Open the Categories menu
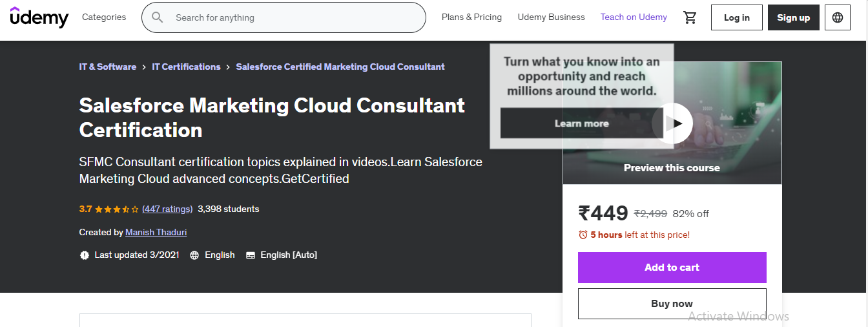868x327 pixels. (x=104, y=17)
